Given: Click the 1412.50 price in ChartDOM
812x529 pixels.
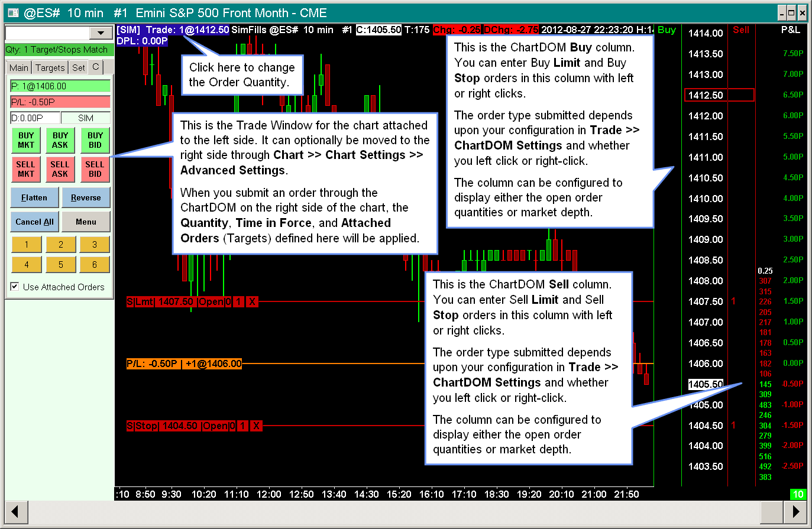Looking at the screenshot, I should click(706, 95).
